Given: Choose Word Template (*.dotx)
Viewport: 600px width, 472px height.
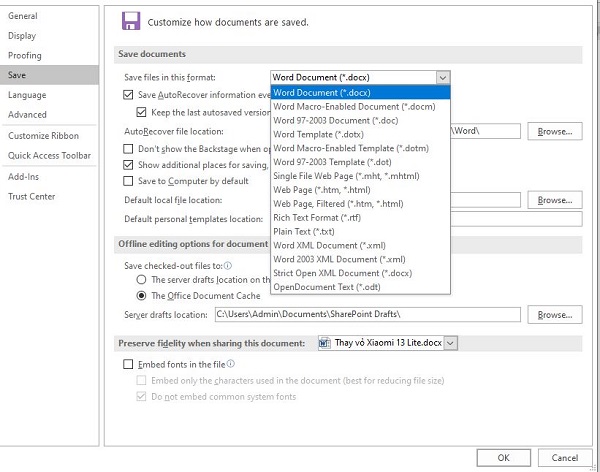Looking at the screenshot, I should (360, 134).
